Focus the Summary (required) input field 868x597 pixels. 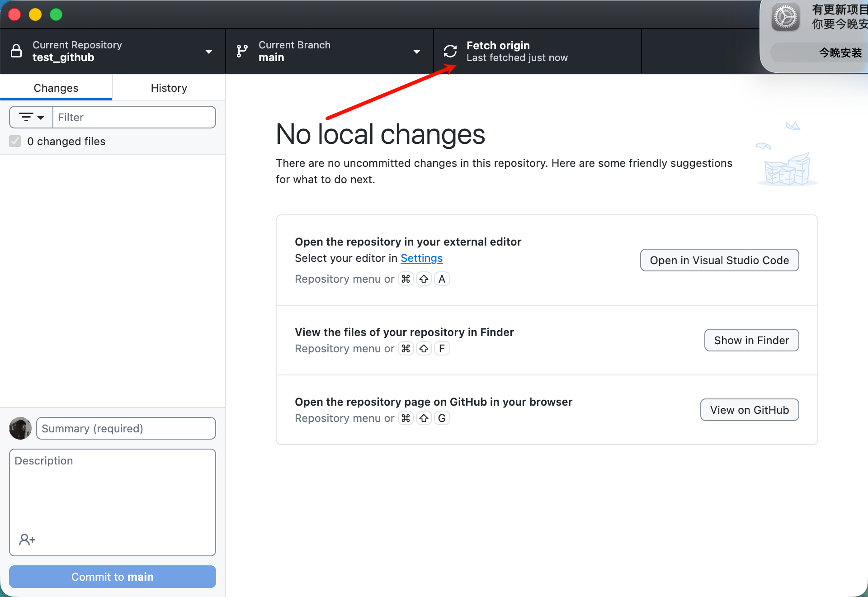pyautogui.click(x=126, y=429)
